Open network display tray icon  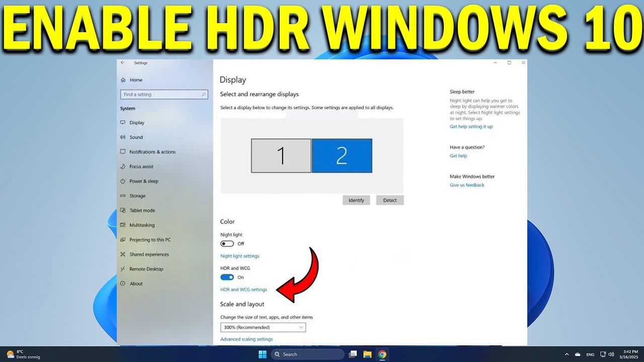pos(603,354)
